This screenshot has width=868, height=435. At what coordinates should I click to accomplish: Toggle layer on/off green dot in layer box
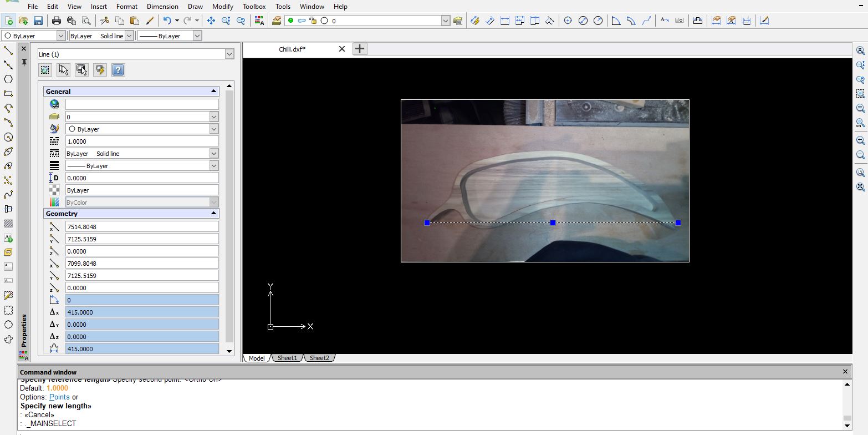(290, 21)
